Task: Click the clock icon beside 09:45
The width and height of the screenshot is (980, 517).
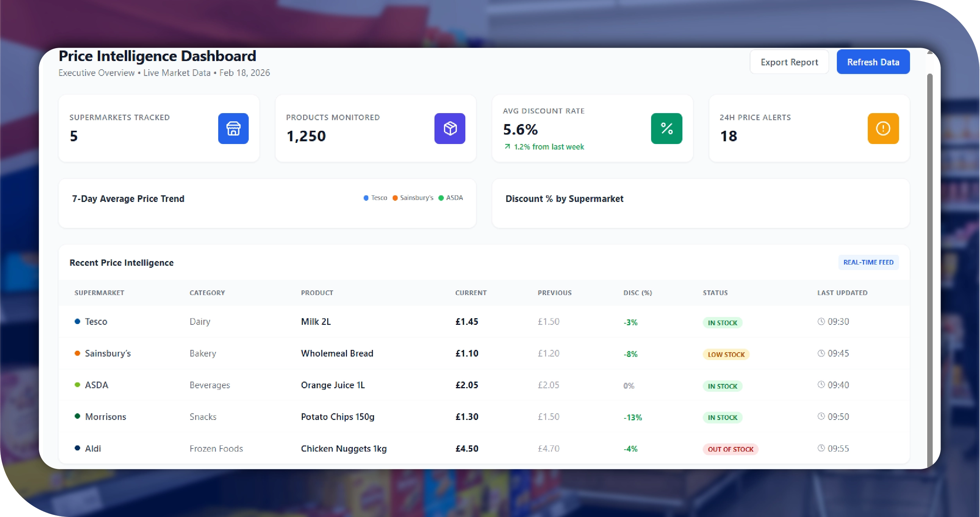Action: (821, 353)
